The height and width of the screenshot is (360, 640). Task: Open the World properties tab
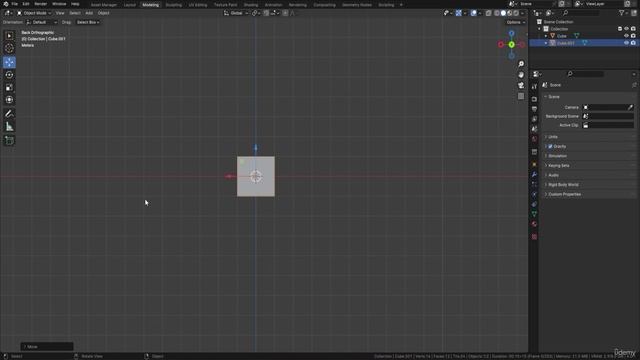(x=534, y=139)
